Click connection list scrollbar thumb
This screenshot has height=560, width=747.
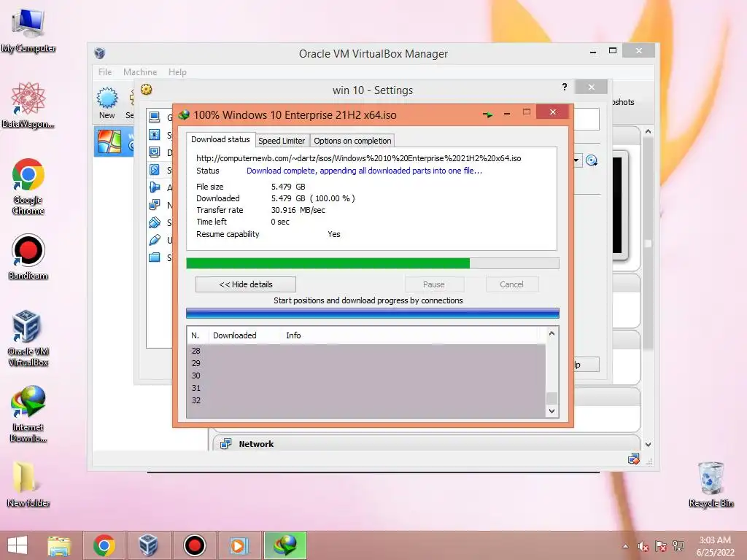click(x=551, y=398)
